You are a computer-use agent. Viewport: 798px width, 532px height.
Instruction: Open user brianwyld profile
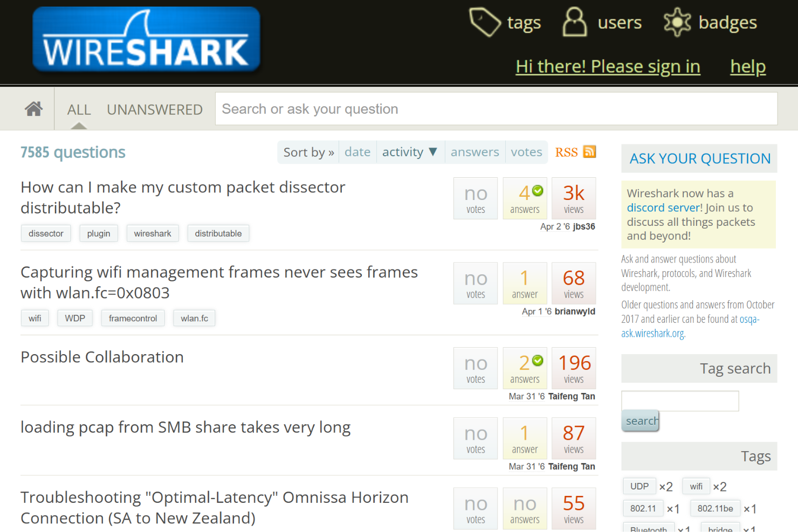tap(575, 312)
